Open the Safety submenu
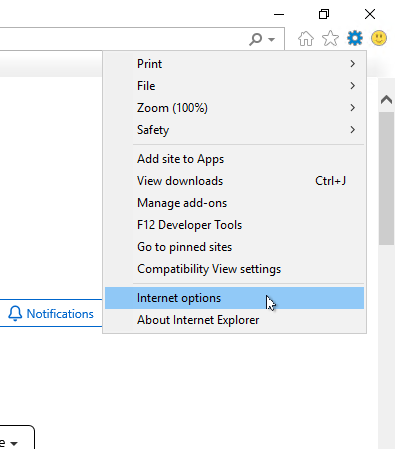Viewport: 396px width, 449px height. tap(234, 130)
